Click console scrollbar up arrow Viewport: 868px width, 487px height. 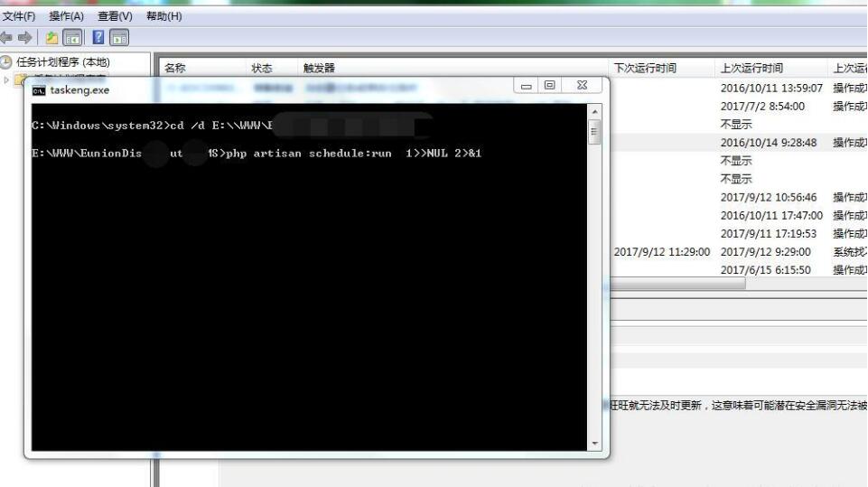click(x=594, y=111)
